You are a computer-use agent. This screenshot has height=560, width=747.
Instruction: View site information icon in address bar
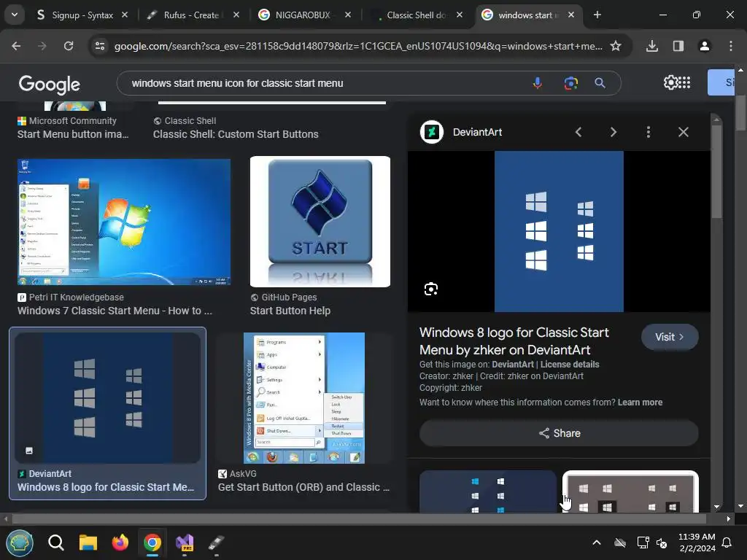coord(100,46)
